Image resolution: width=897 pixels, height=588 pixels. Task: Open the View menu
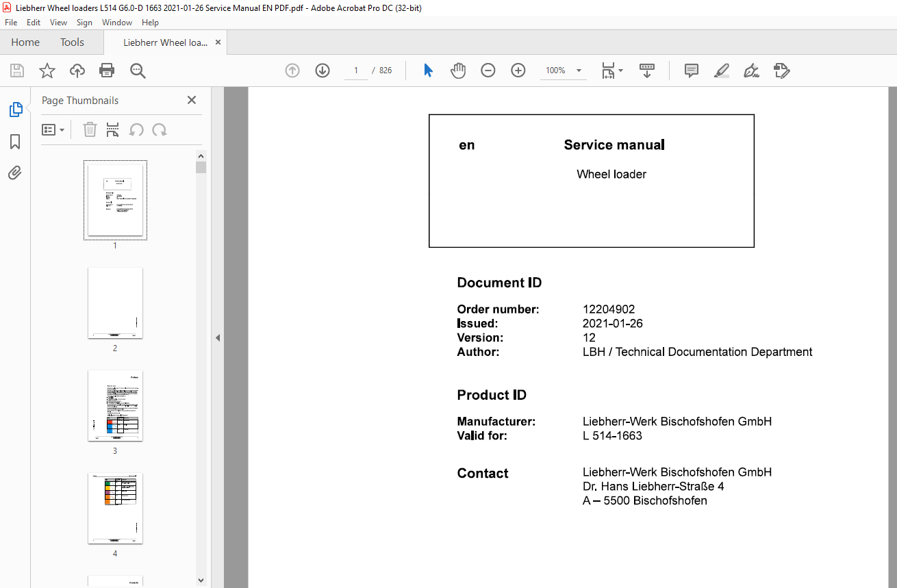59,23
